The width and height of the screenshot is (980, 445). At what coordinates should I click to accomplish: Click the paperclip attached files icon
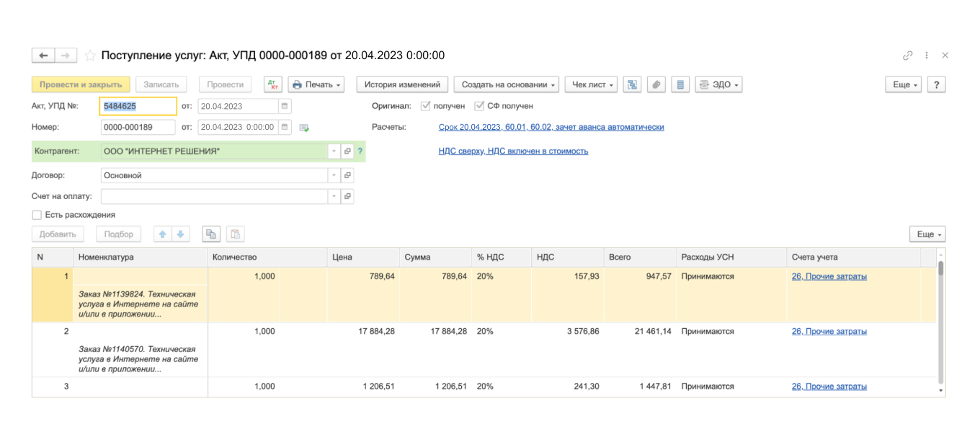point(656,84)
